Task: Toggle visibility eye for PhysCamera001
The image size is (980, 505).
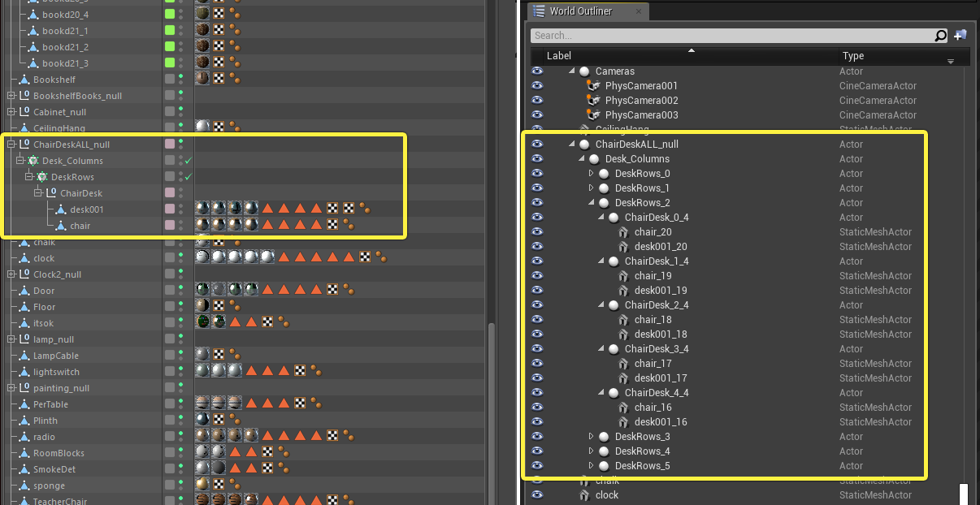Action: pyautogui.click(x=537, y=86)
